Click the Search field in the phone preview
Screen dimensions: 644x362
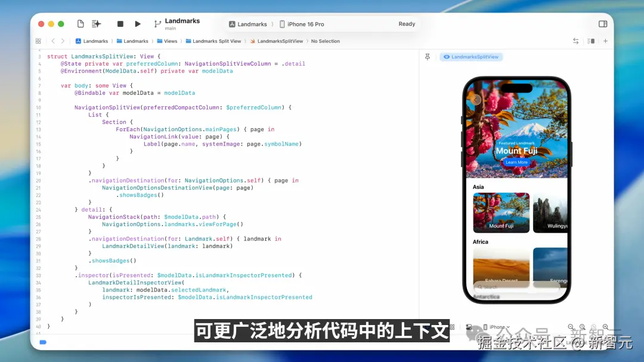coord(516,287)
